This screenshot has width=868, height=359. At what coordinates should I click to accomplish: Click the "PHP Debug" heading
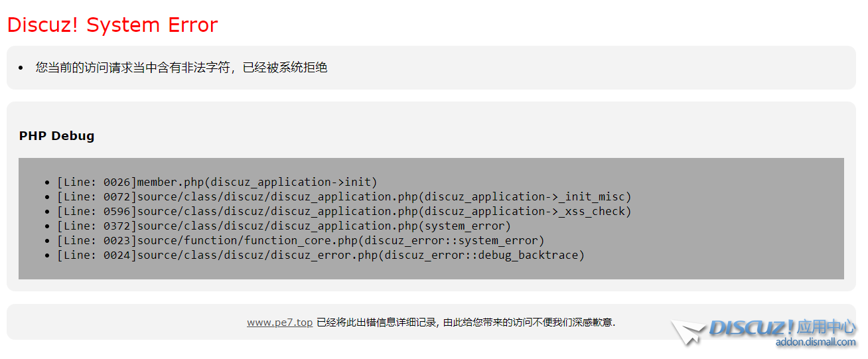pos(56,136)
